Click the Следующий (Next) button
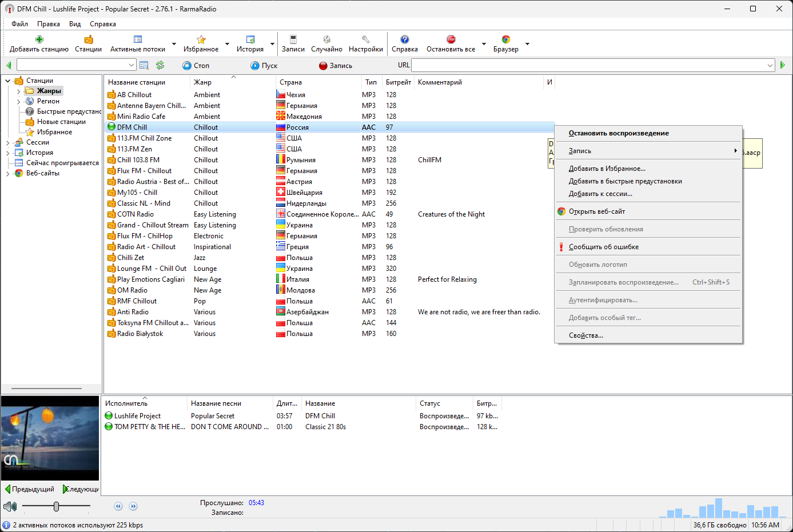 pyautogui.click(x=81, y=489)
